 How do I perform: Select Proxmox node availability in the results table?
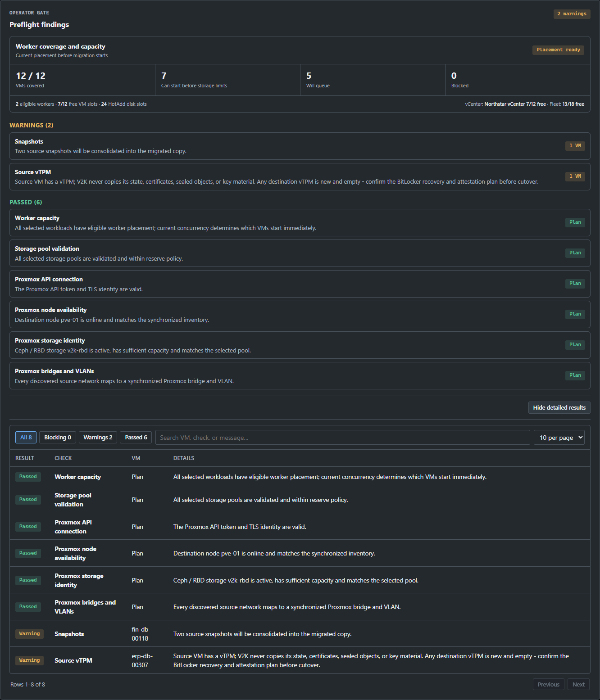coord(76,553)
